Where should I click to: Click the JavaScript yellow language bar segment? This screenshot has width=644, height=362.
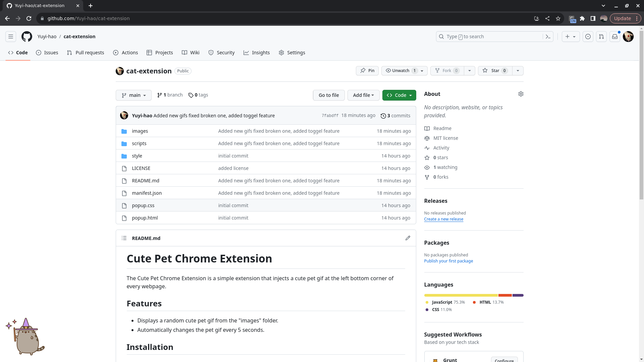(x=461, y=295)
